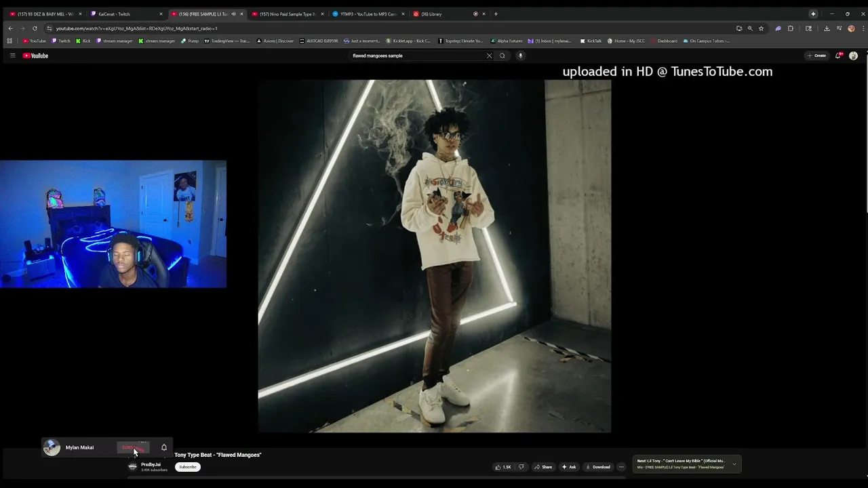Open the Pump bookmark
868x488 pixels.
coord(190,41)
